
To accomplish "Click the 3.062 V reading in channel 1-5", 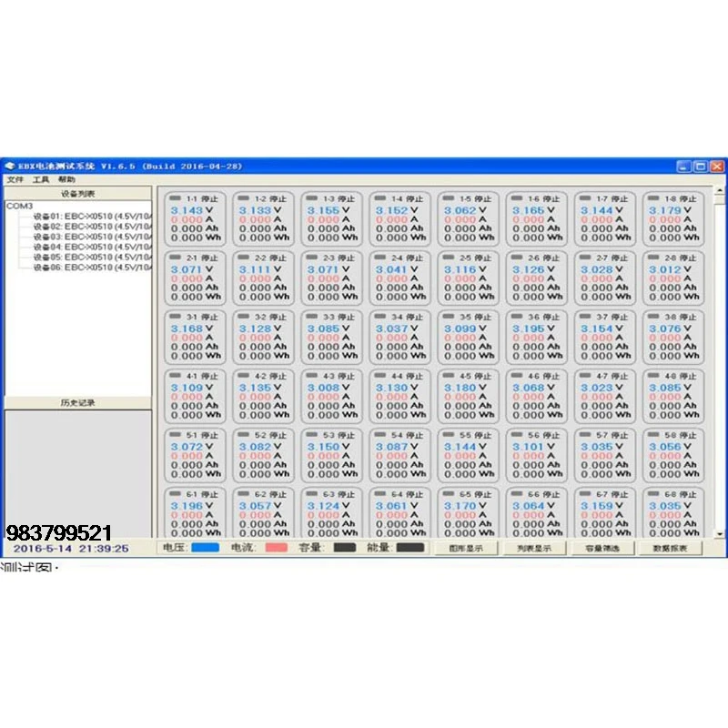I will pyautogui.click(x=465, y=210).
